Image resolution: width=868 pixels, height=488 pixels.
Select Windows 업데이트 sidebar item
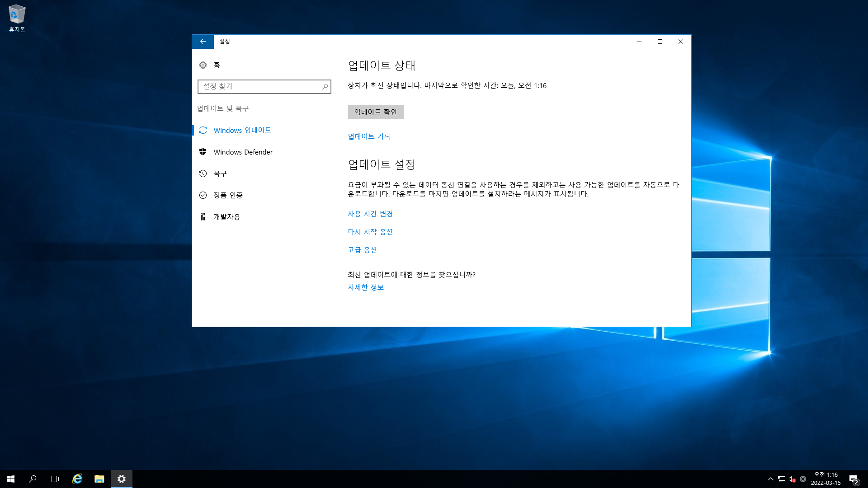coord(242,131)
